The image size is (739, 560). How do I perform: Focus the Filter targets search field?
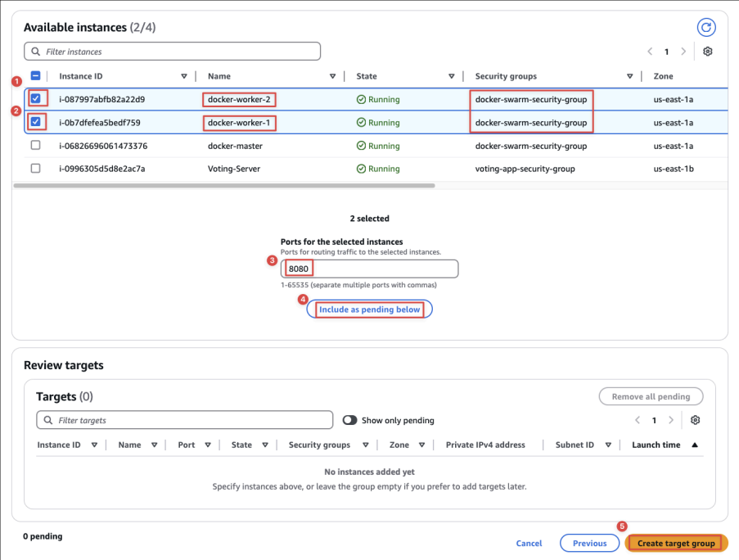coord(185,420)
